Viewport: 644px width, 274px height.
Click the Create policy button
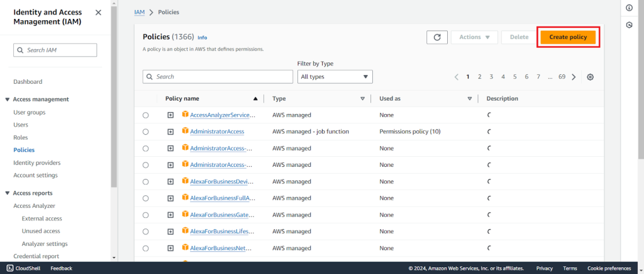[568, 37]
